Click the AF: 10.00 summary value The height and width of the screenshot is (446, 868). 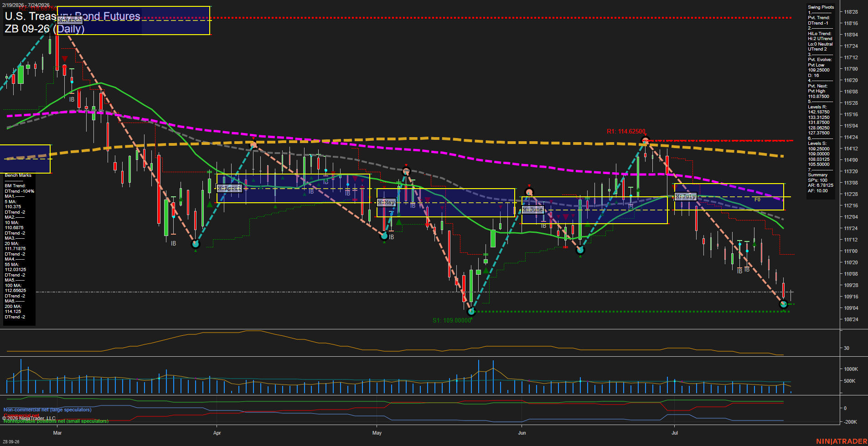coord(818,191)
